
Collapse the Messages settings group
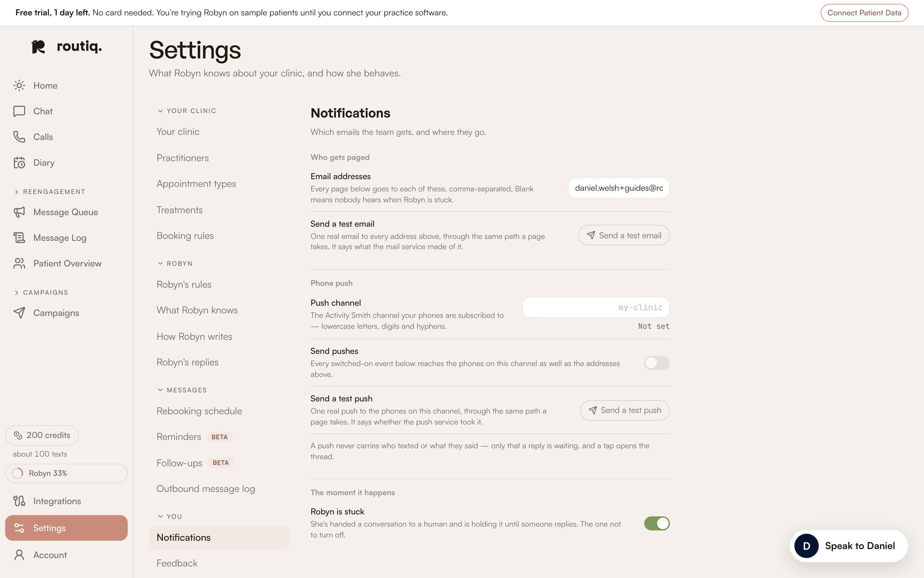click(182, 390)
